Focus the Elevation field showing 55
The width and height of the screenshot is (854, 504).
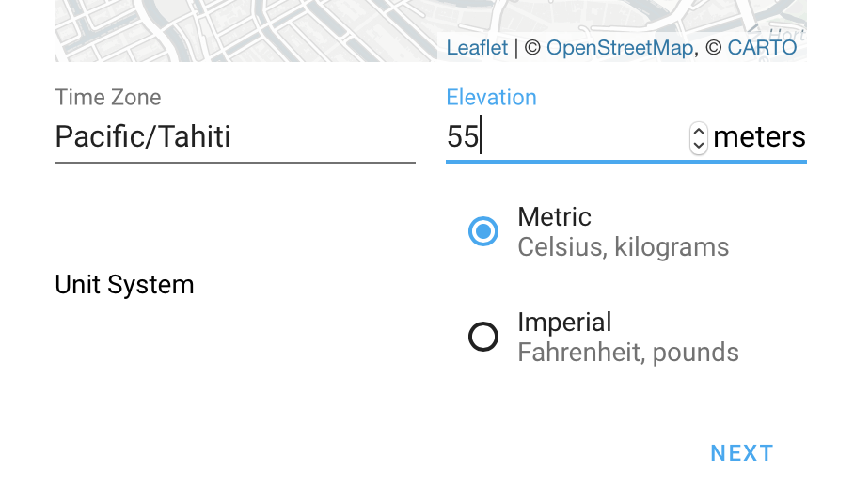(x=564, y=137)
